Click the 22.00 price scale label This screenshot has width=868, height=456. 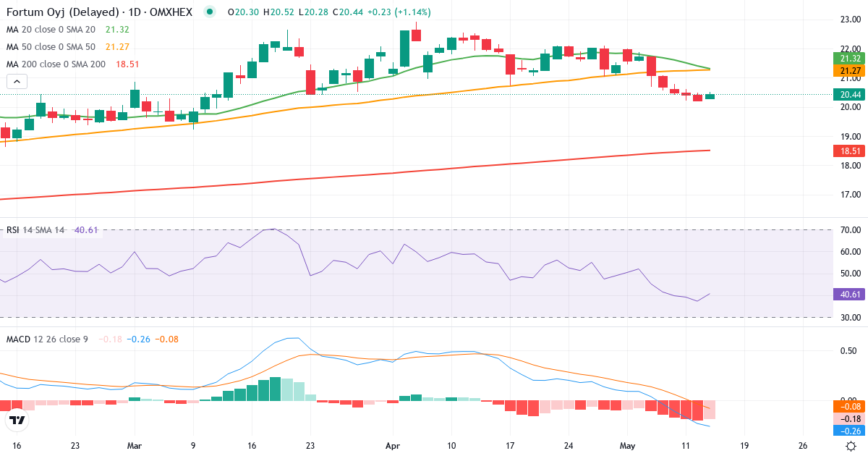[x=849, y=48]
